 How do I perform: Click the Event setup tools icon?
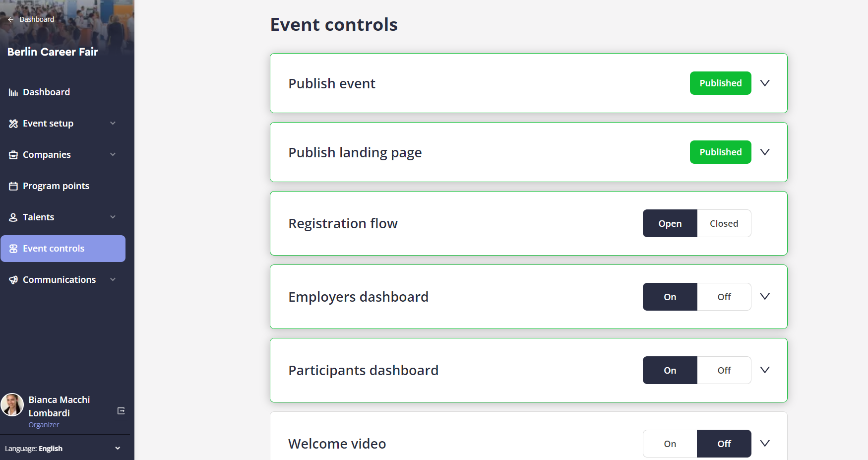[13, 124]
